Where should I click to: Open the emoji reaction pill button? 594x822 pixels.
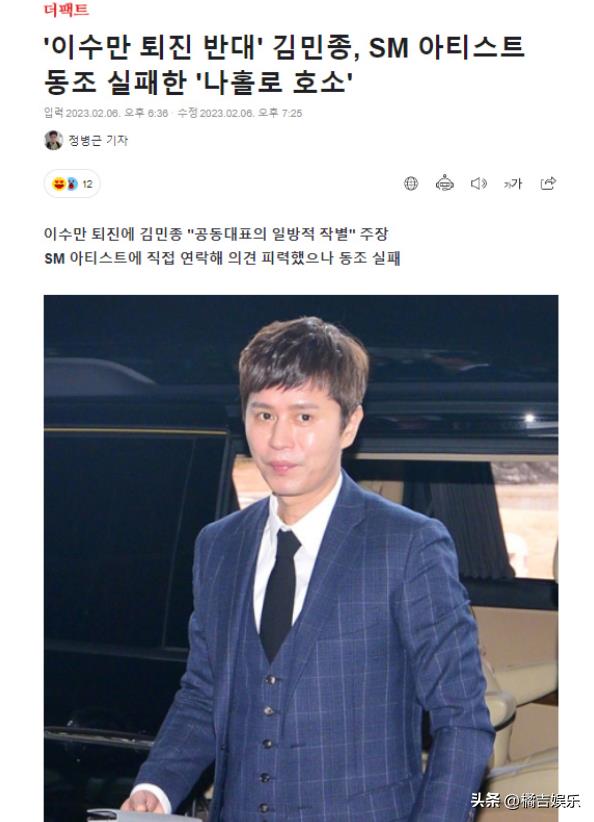[x=72, y=184]
